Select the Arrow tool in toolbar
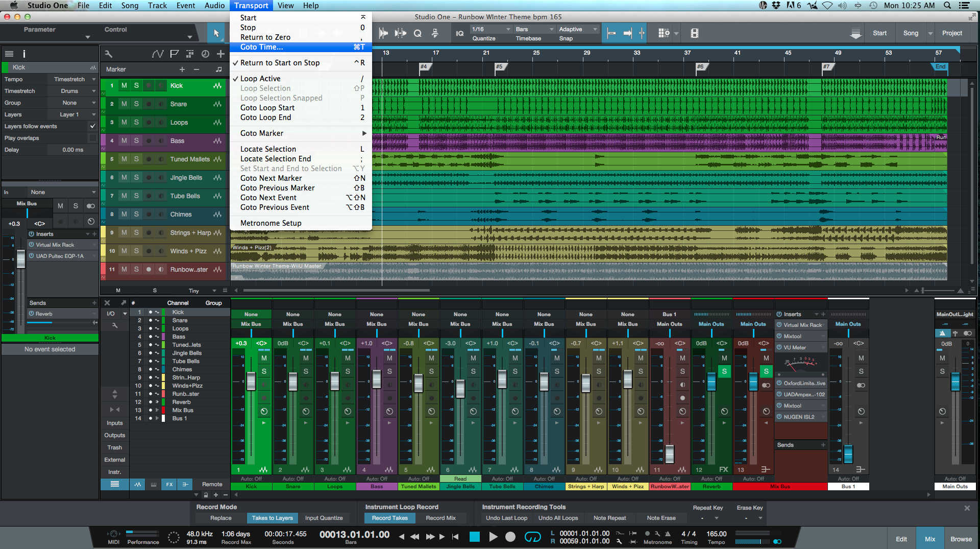This screenshot has width=980, height=549. pos(216,33)
